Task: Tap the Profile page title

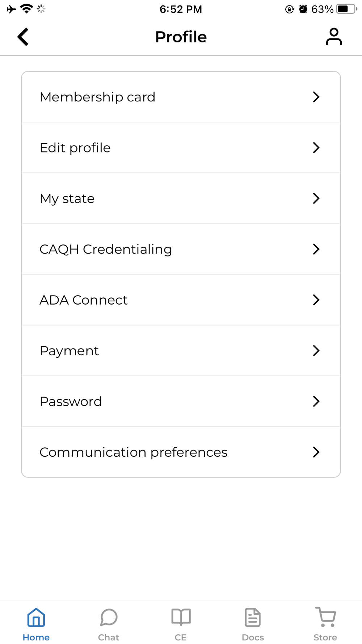Action: click(181, 37)
